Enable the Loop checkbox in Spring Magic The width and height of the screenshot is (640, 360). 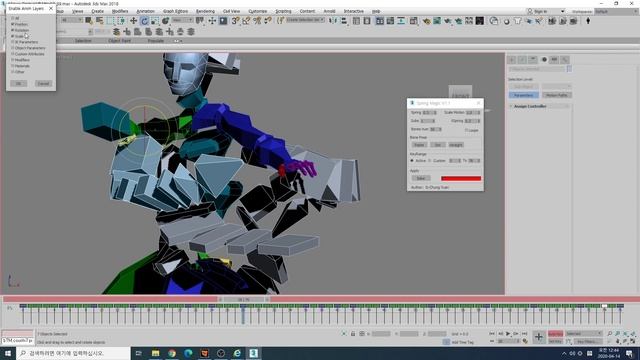pos(467,130)
